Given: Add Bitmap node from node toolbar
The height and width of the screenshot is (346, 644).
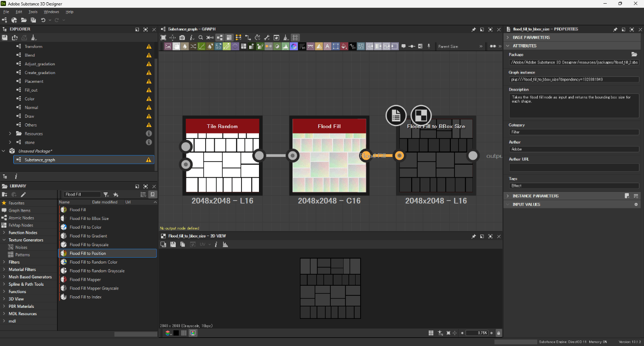Looking at the screenshot, I should (168, 46).
